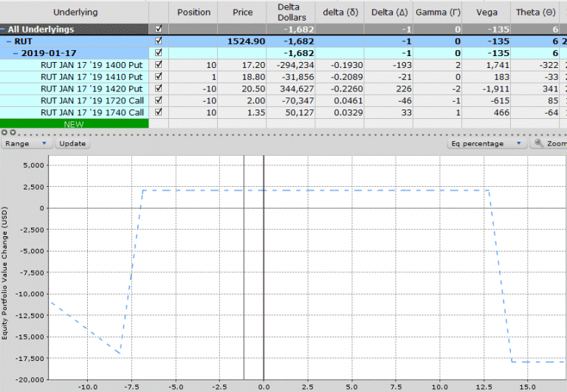Click the green NEW row
This screenshot has height=392, width=567.
pyautogui.click(x=74, y=123)
